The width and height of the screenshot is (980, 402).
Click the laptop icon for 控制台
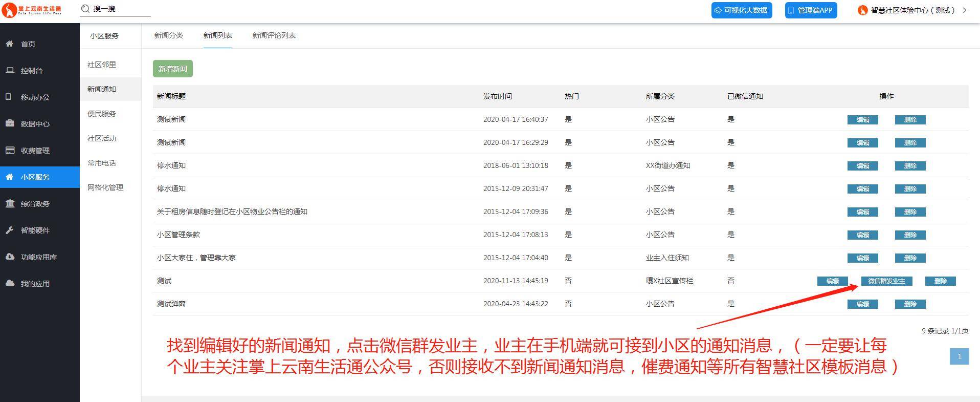(x=10, y=70)
